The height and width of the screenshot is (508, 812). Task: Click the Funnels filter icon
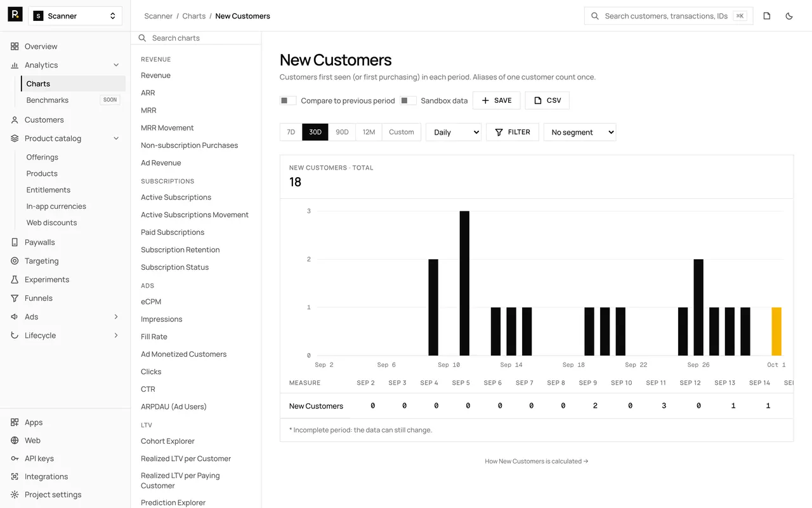[15, 298]
